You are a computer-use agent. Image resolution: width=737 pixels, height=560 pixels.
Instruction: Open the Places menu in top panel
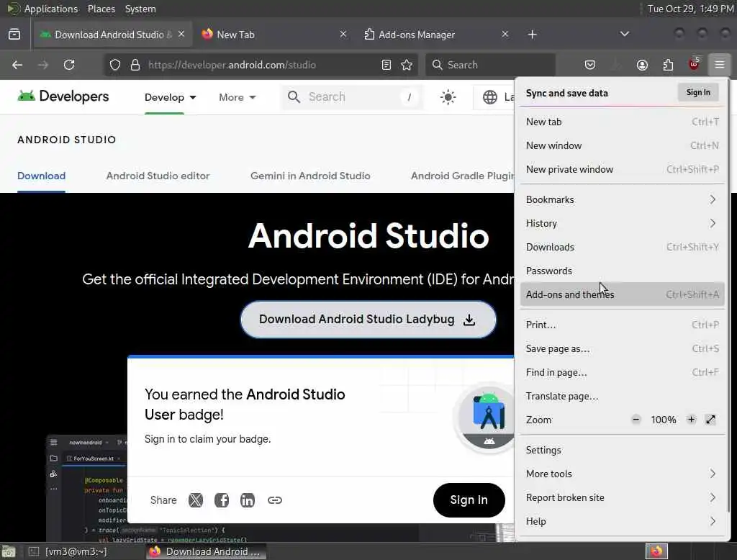click(101, 9)
